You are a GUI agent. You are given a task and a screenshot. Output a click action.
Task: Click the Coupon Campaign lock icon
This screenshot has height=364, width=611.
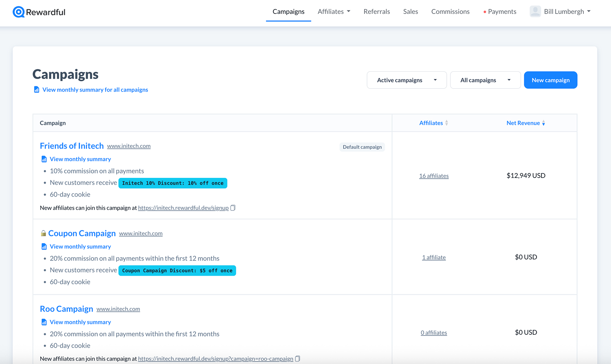[43, 233]
